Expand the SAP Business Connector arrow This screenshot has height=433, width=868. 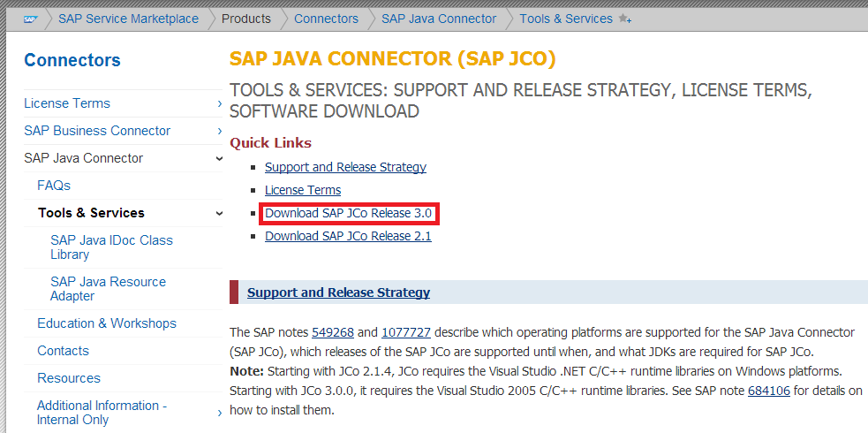pos(219,132)
